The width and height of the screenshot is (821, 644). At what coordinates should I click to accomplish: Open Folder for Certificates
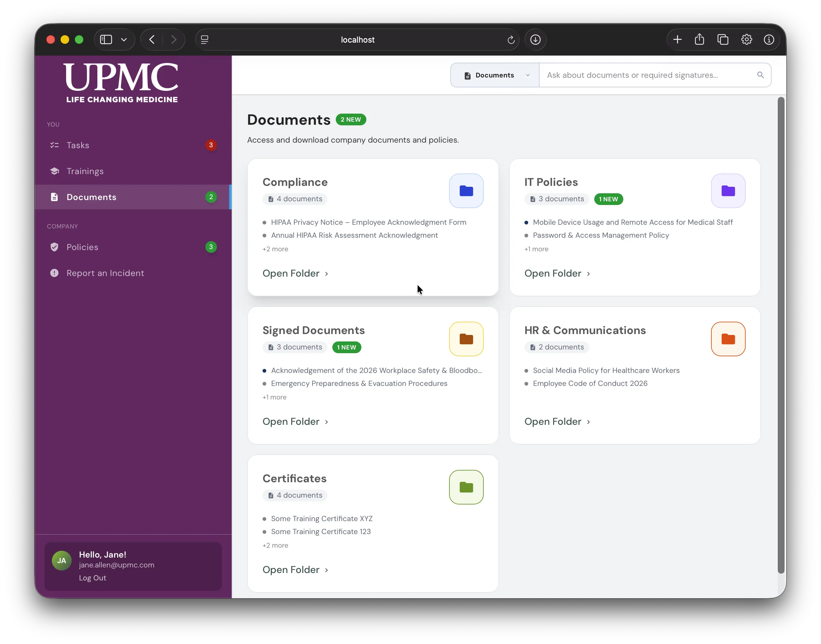coord(295,570)
